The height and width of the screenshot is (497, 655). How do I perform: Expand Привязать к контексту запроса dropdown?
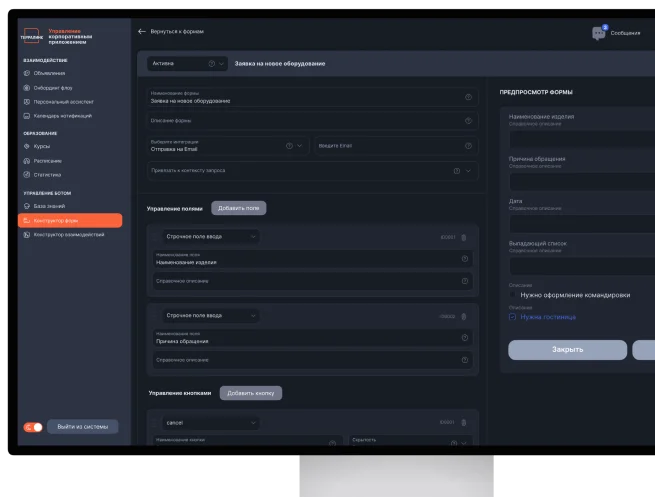point(469,170)
